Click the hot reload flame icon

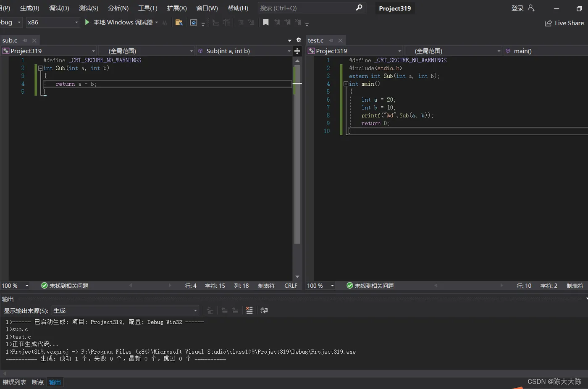[x=165, y=23]
